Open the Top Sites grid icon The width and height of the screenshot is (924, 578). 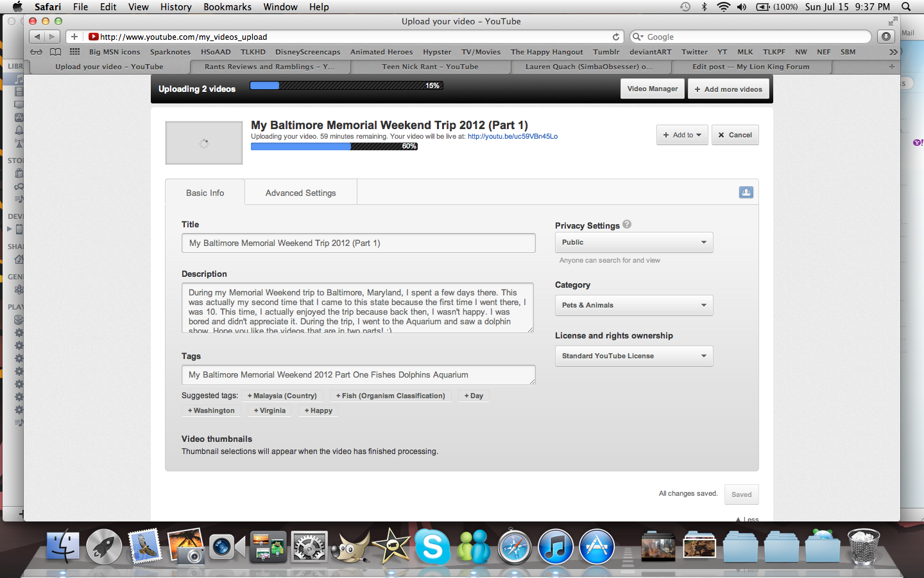[x=74, y=52]
